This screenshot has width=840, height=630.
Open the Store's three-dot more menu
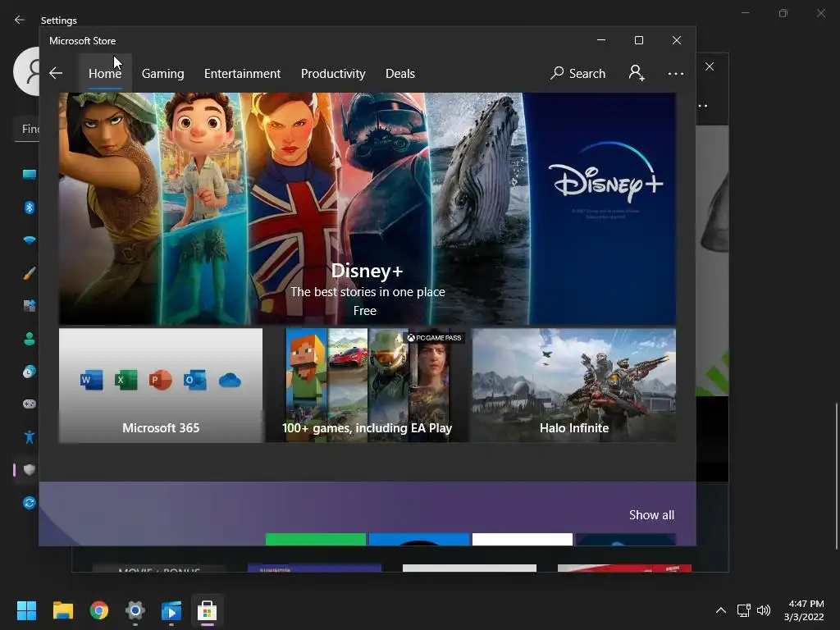click(676, 73)
